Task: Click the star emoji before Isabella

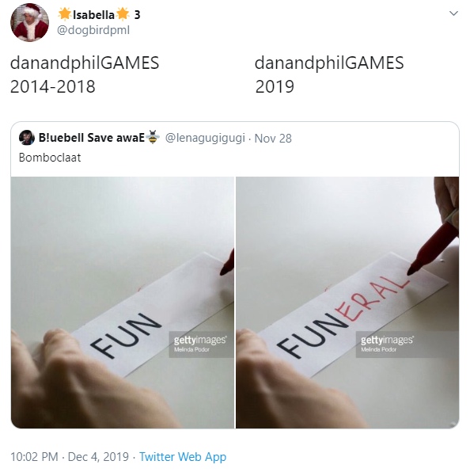Action: [x=65, y=14]
